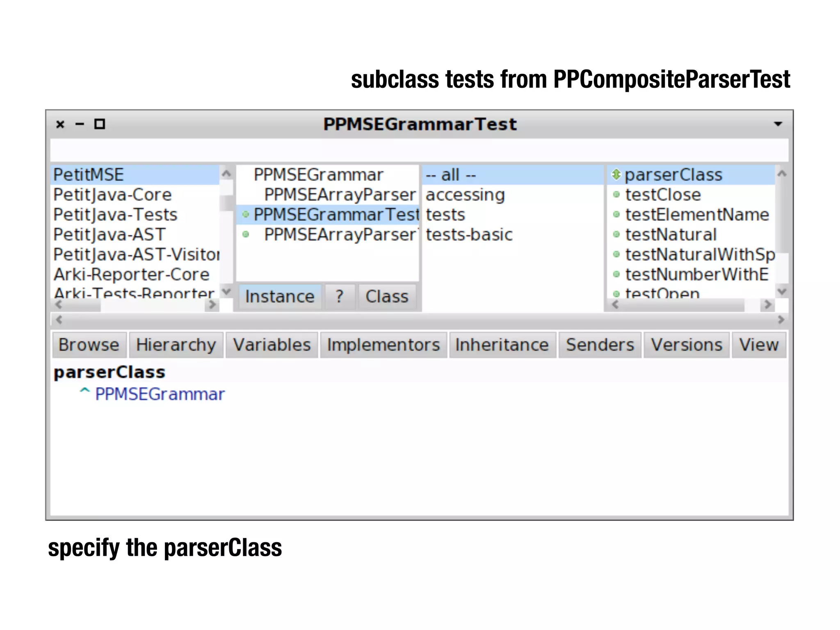Minimize the PPMSEGrammarTest window

tap(80, 124)
